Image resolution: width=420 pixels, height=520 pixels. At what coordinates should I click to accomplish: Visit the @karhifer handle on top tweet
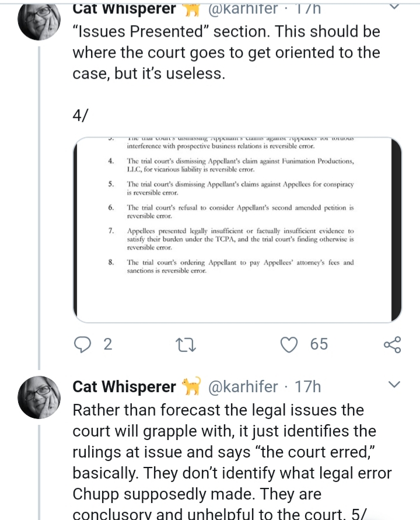(x=243, y=8)
